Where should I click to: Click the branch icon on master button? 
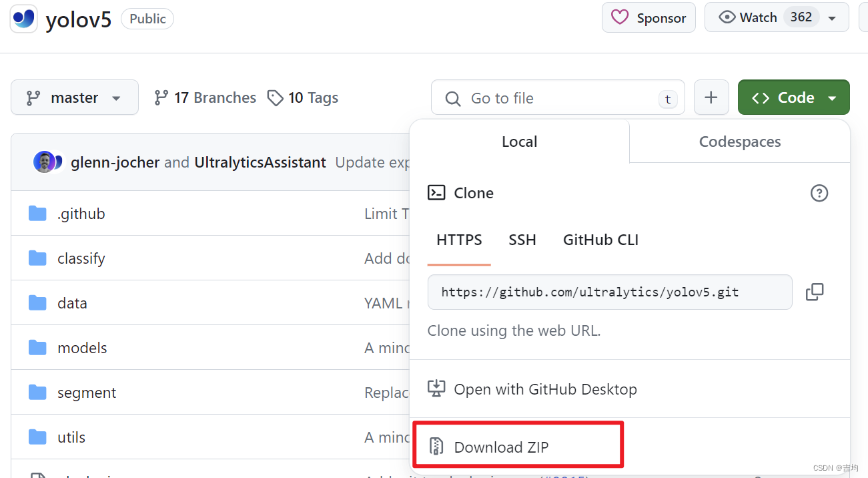coord(33,98)
